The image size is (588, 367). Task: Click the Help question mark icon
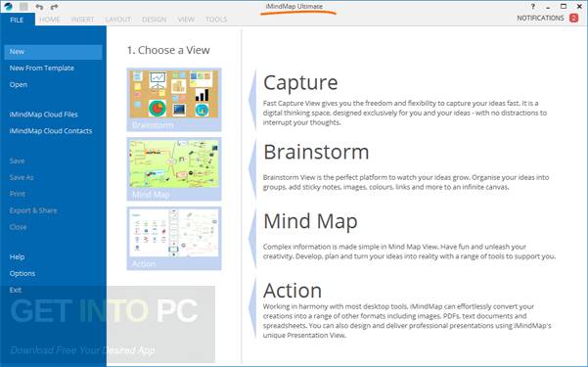533,7
